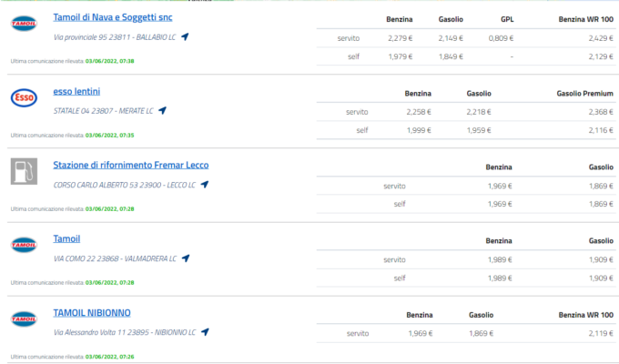Click navigation arrow next to Valmadrera address
Screen dimensions: 619x364
(186, 258)
